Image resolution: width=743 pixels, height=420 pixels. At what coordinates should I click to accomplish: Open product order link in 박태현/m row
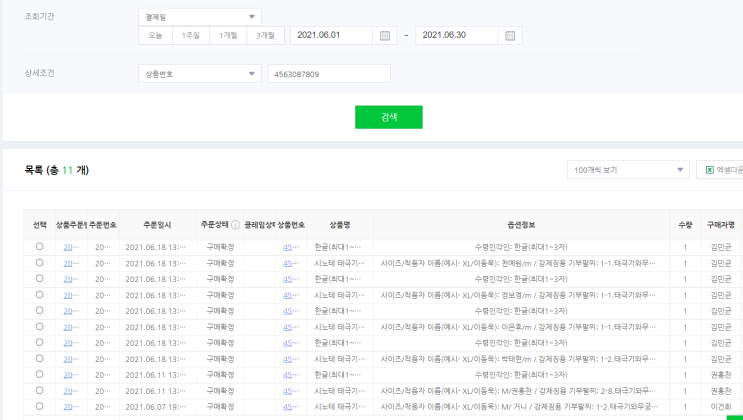pos(68,359)
